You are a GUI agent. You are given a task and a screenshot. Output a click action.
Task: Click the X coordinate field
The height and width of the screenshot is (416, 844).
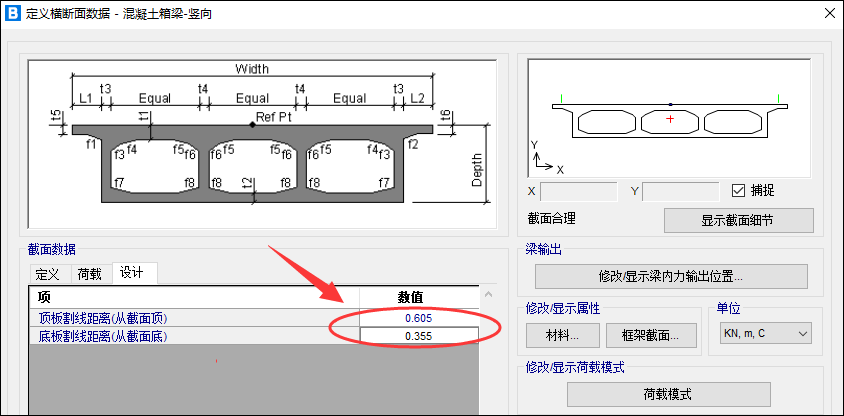(x=579, y=191)
